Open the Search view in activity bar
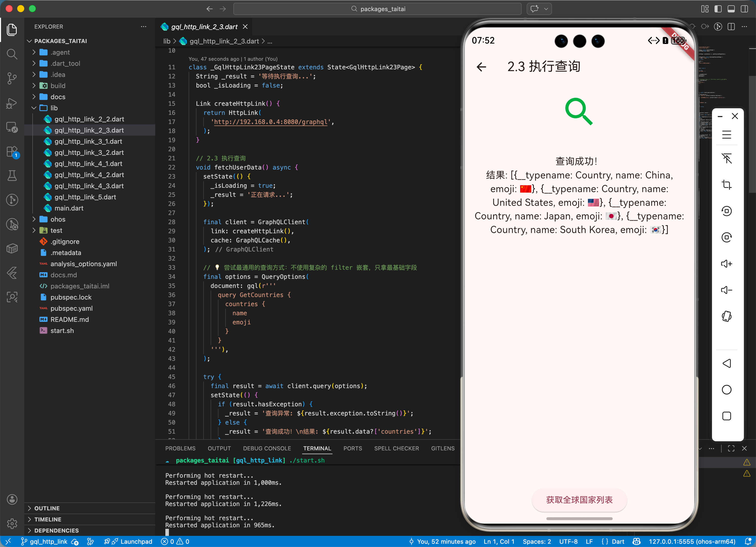The width and height of the screenshot is (756, 547). (12, 54)
